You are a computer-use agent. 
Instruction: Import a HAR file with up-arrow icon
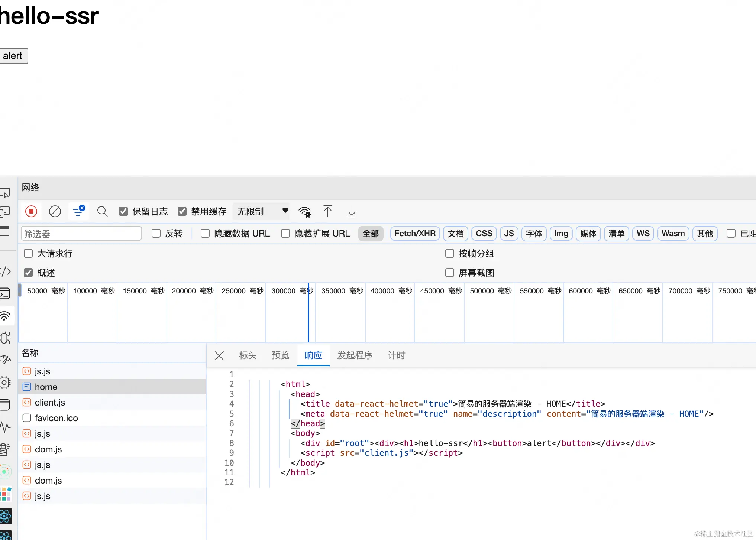[x=327, y=211]
